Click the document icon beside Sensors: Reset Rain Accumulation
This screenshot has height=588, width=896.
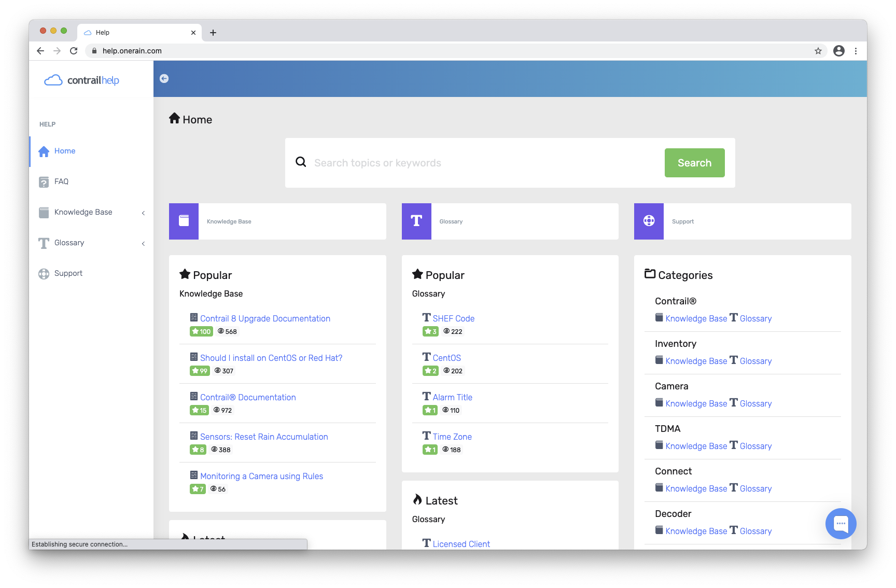click(x=194, y=436)
